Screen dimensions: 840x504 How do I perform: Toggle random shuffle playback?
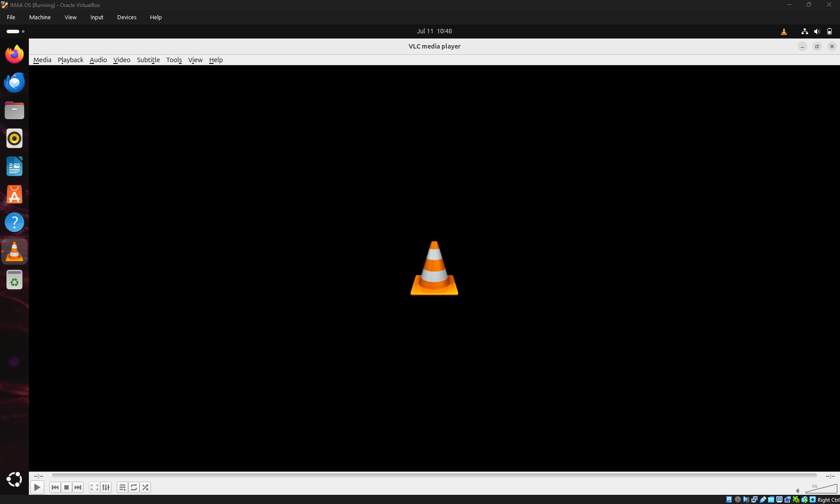point(145,487)
